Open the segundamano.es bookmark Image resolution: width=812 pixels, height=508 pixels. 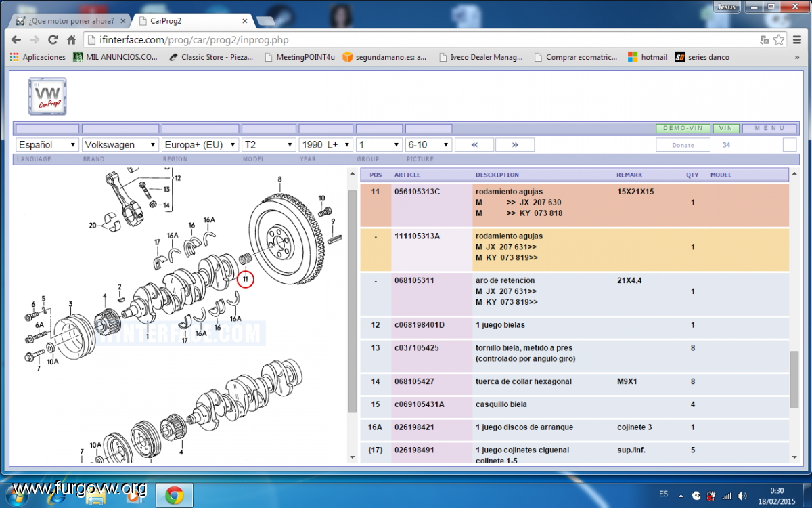coord(384,57)
